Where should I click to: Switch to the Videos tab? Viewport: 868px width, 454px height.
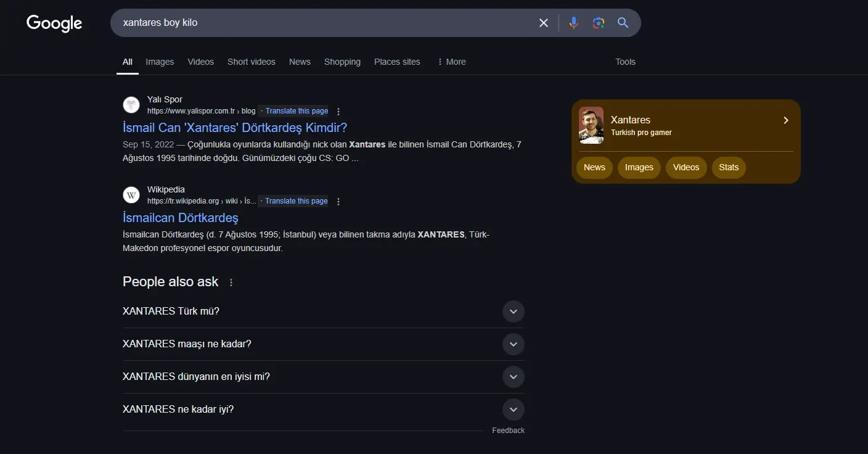point(201,62)
